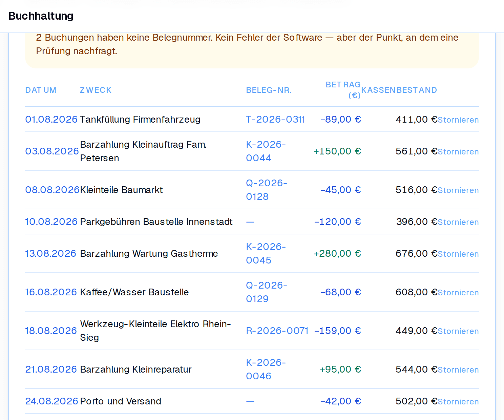This screenshot has height=420, width=504.
Task: Click Stornieren for Werkzeug-Kleinteile Elektro Rhein-Sieg
Action: pos(458,331)
